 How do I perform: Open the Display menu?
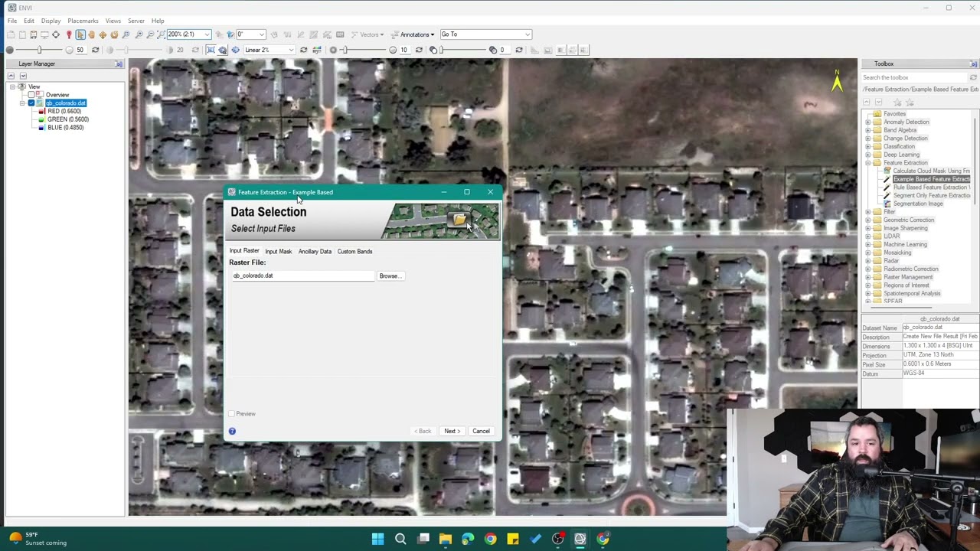point(51,21)
